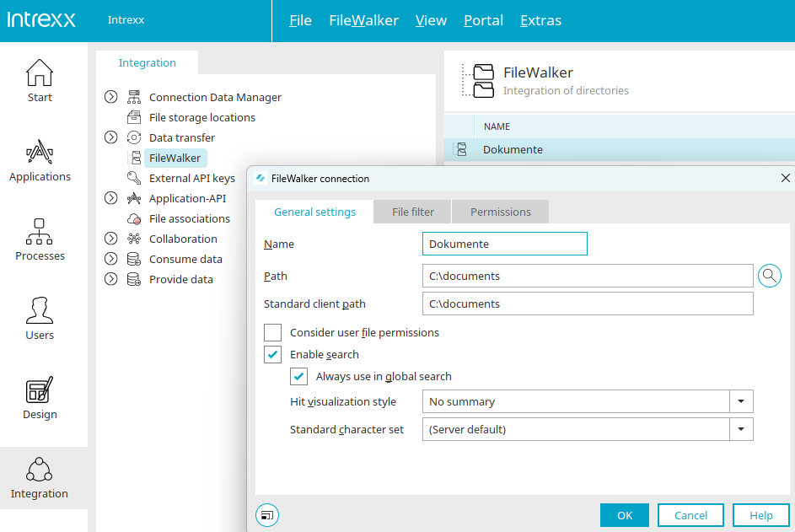Click the Data transfer icon
This screenshot has height=532, width=795.
point(134,137)
